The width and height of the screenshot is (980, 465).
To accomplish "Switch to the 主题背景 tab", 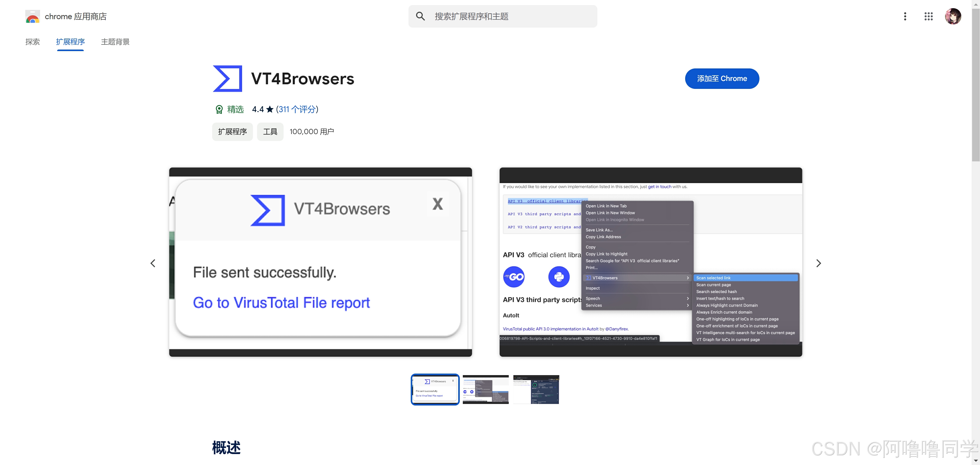I will point(115,42).
